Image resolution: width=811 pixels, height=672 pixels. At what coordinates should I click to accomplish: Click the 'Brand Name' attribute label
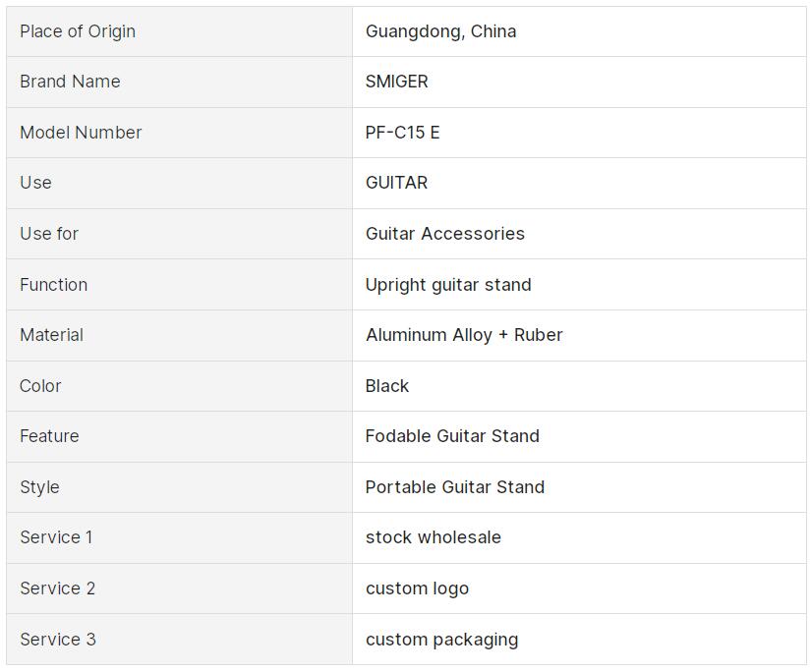pyautogui.click(x=70, y=82)
